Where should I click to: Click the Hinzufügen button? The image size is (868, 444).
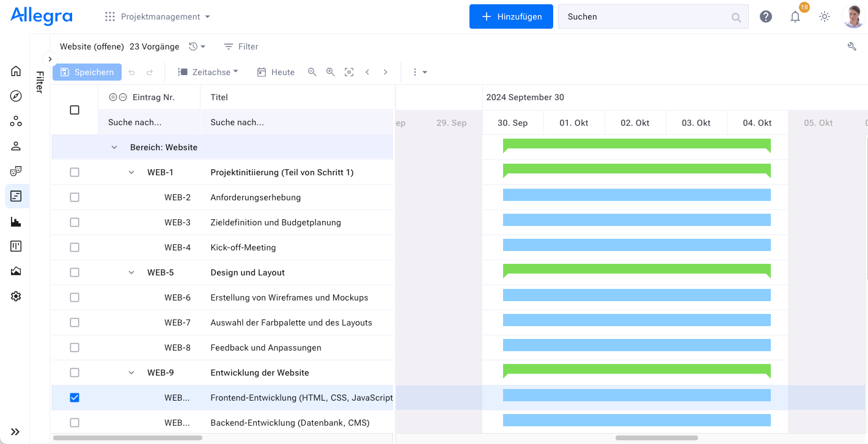tap(511, 16)
